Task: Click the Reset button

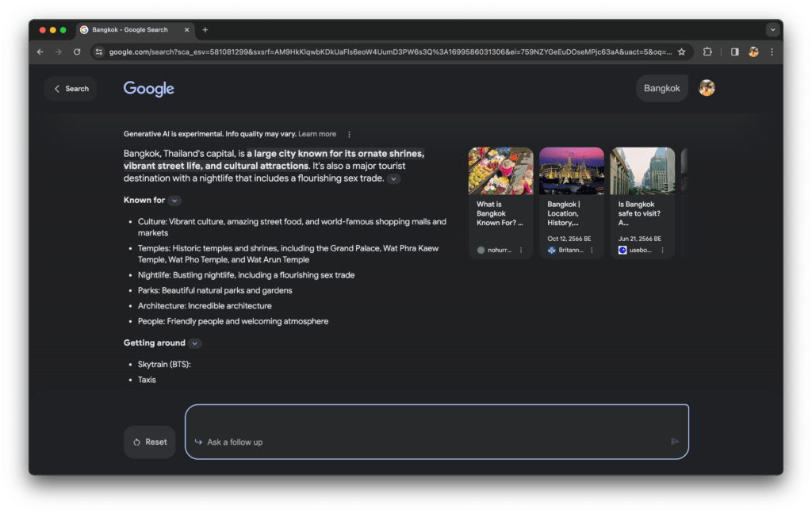Action: click(149, 442)
